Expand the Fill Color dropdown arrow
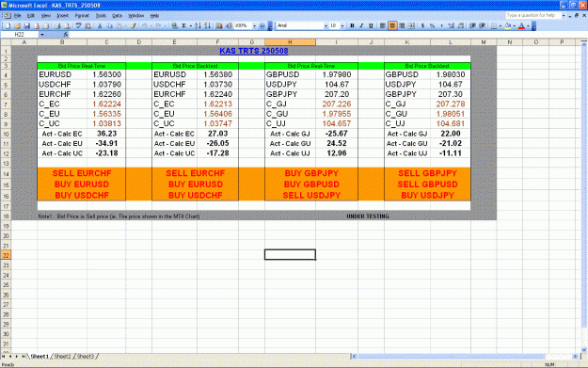This screenshot has height=368, width=588. coord(514,26)
